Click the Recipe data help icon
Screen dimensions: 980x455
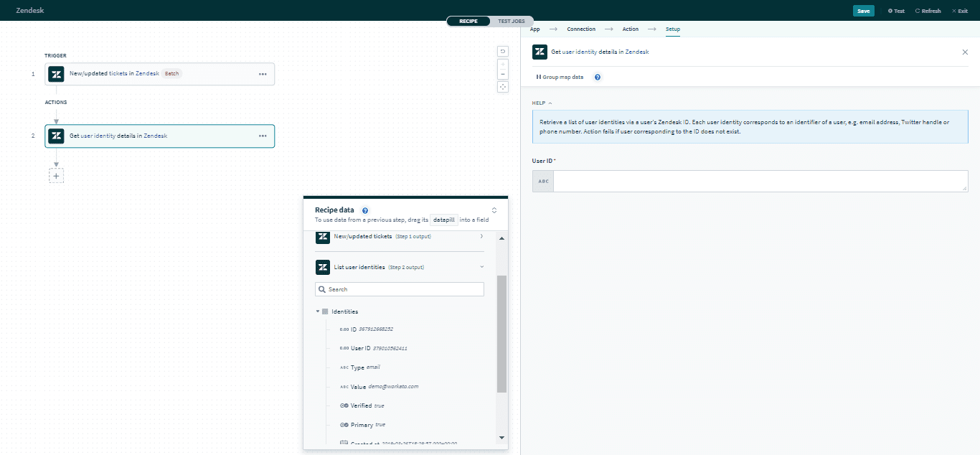coord(365,210)
